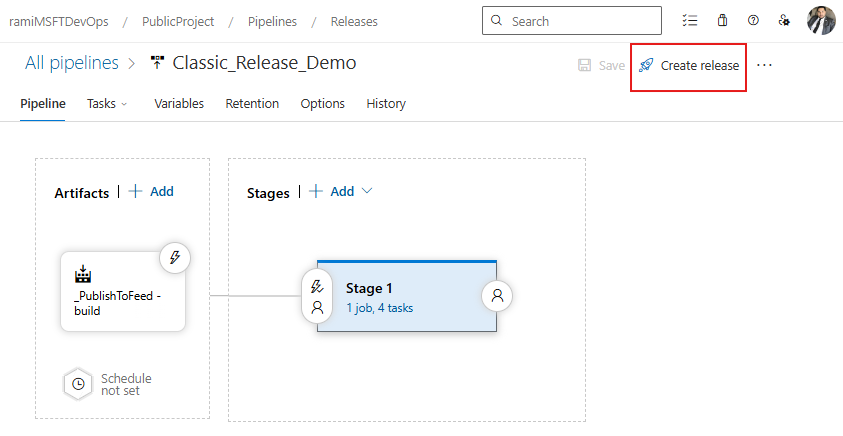This screenshot has height=436, width=843.
Task: Open the marketplace shopping bag icon
Action: [x=722, y=21]
